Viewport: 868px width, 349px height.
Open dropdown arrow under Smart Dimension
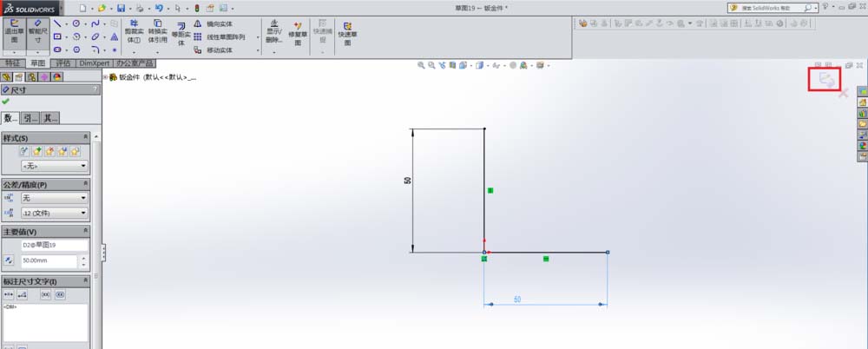(x=37, y=53)
